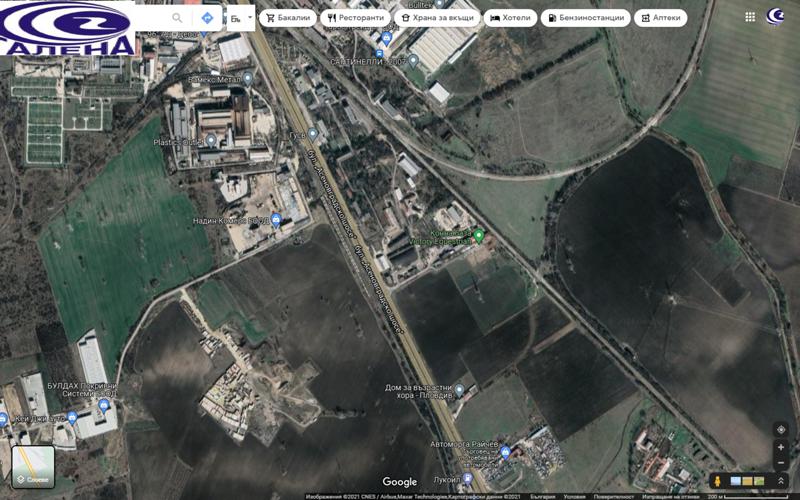This screenshot has width=800, height=500.
Task: Open directions with the blue arrow icon
Action: pyautogui.click(x=207, y=18)
